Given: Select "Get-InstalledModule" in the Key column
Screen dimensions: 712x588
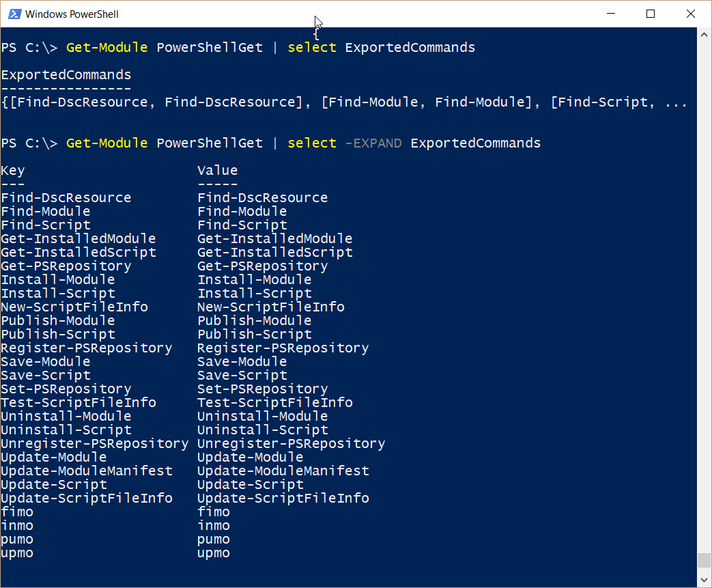Looking at the screenshot, I should 78,238.
